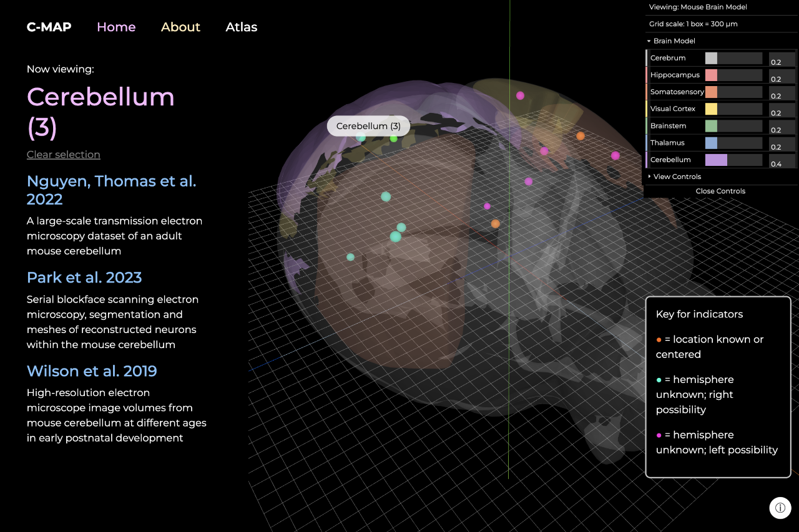Open the About page

[180, 27]
